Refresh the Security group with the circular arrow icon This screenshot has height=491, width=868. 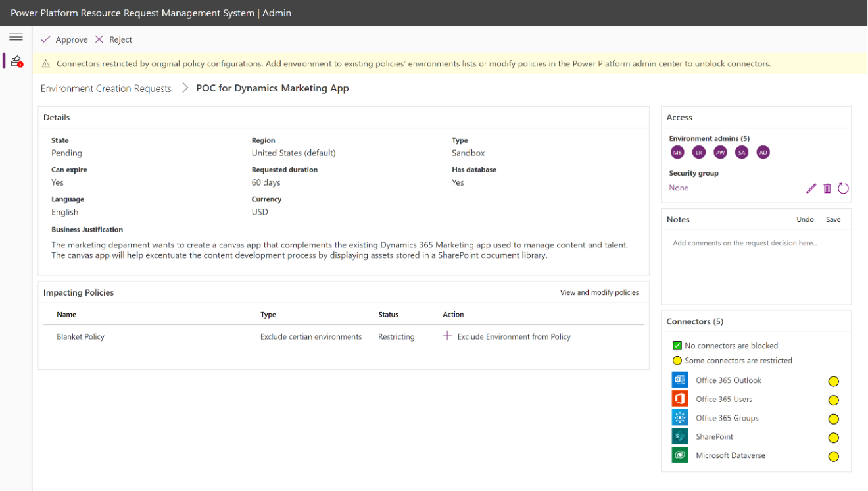(x=843, y=188)
